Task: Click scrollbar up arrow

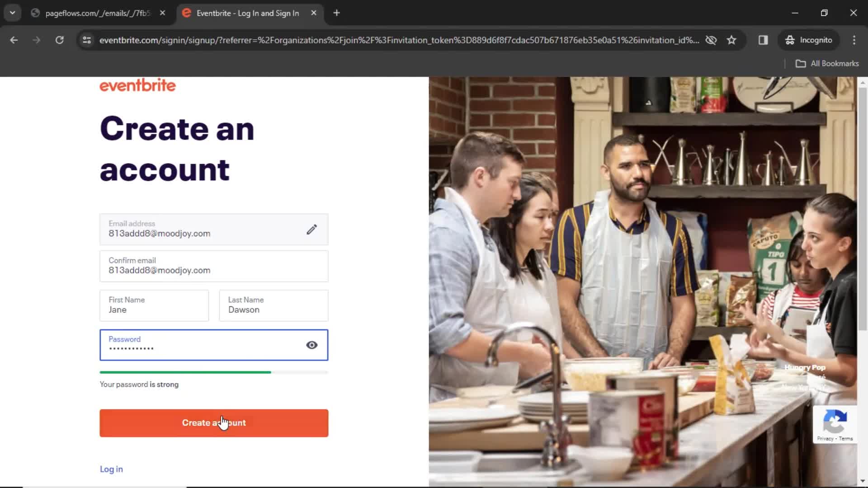Action: (x=863, y=83)
